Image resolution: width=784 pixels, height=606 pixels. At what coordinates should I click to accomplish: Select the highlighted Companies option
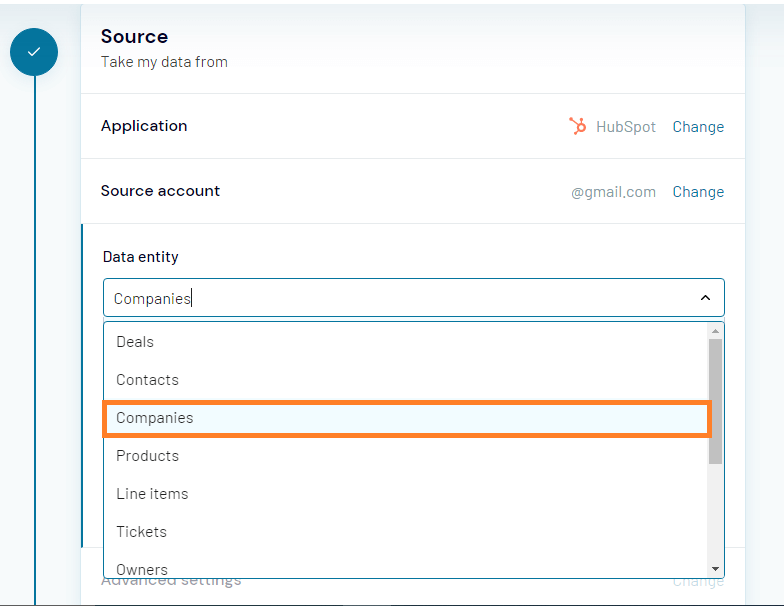[155, 418]
